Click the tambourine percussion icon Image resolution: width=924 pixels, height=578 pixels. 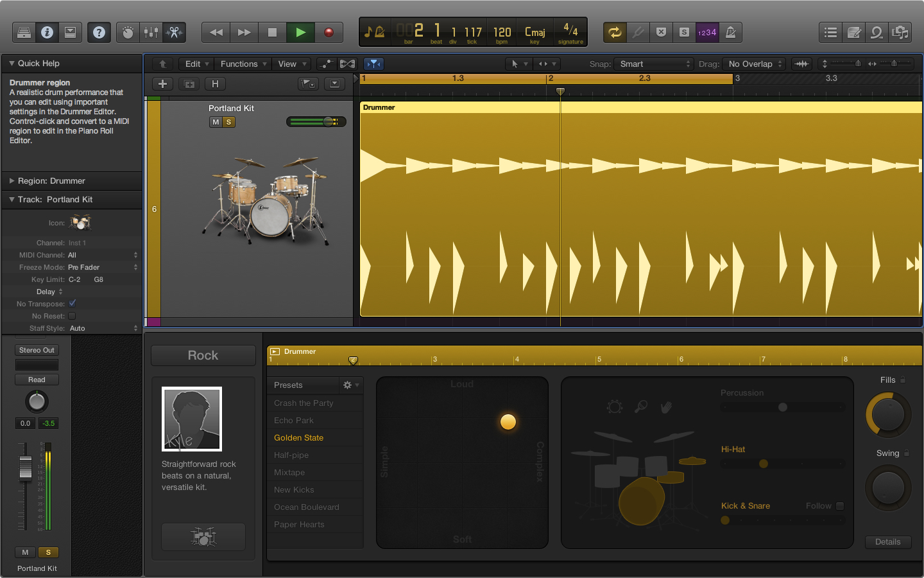[615, 407]
